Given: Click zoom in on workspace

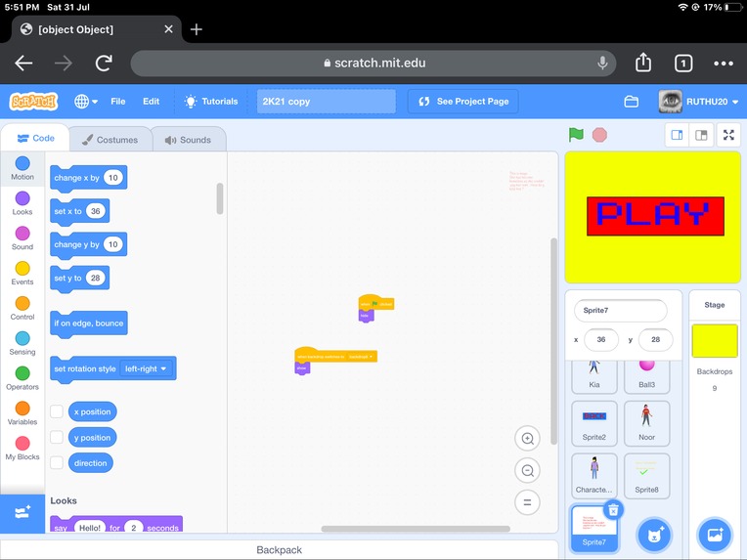Looking at the screenshot, I should coord(527,439).
